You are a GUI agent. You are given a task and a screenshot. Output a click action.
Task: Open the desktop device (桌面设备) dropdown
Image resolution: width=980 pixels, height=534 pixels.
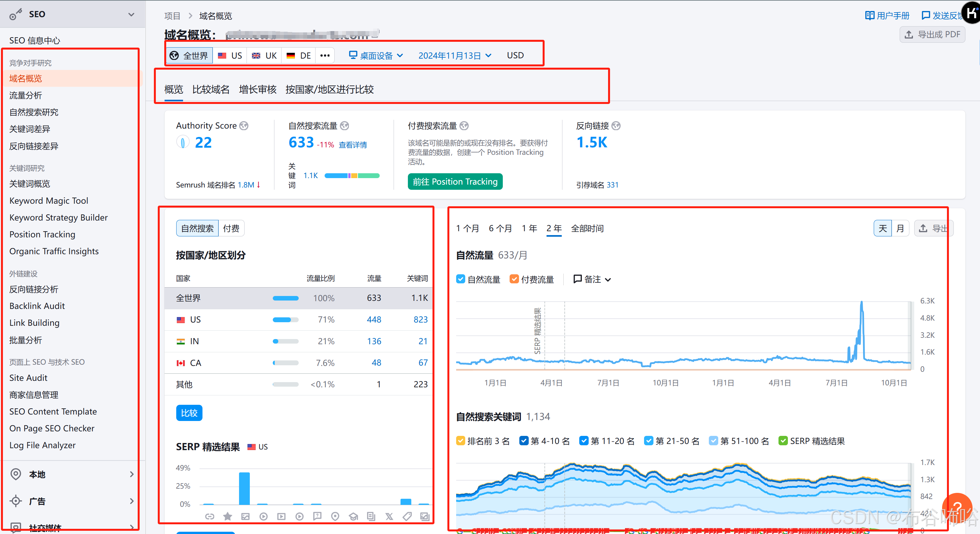click(x=376, y=55)
